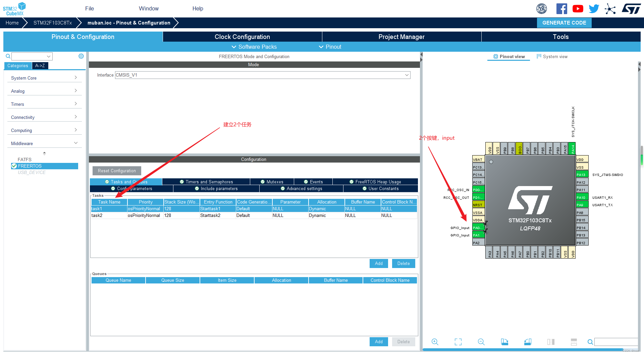Switch to System view
This screenshot has width=644, height=355.
tap(552, 56)
